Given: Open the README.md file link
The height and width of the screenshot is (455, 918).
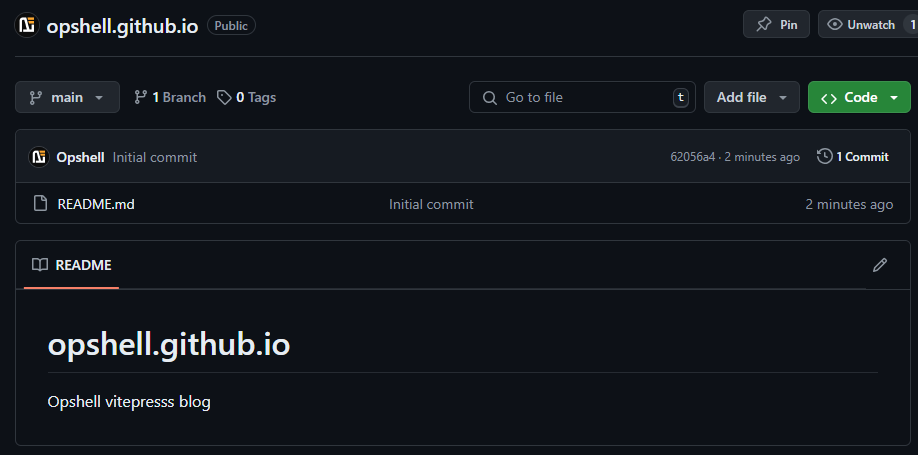Looking at the screenshot, I should 96,204.
